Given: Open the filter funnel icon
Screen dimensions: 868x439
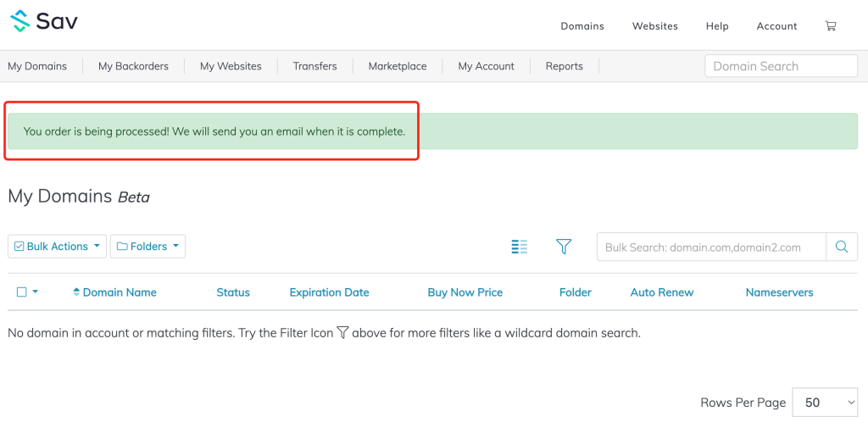Looking at the screenshot, I should [564, 247].
